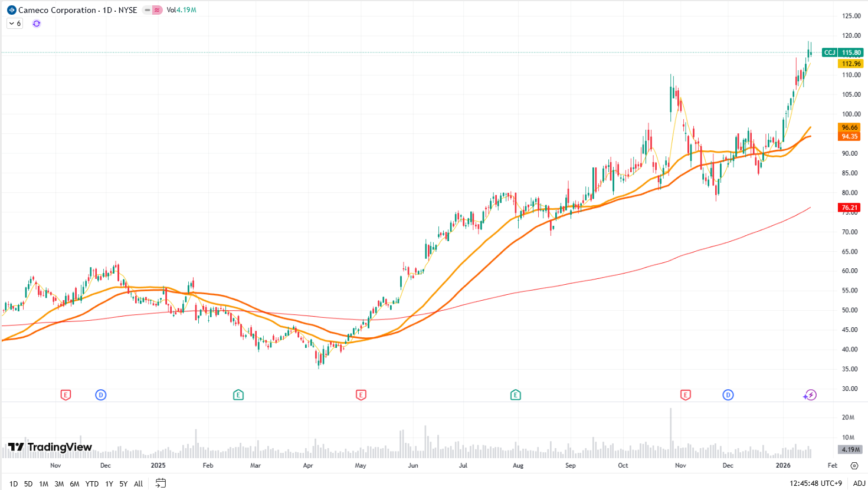Click the 4.19M volume axis label
The width and height of the screenshot is (868, 490).
[x=850, y=449]
